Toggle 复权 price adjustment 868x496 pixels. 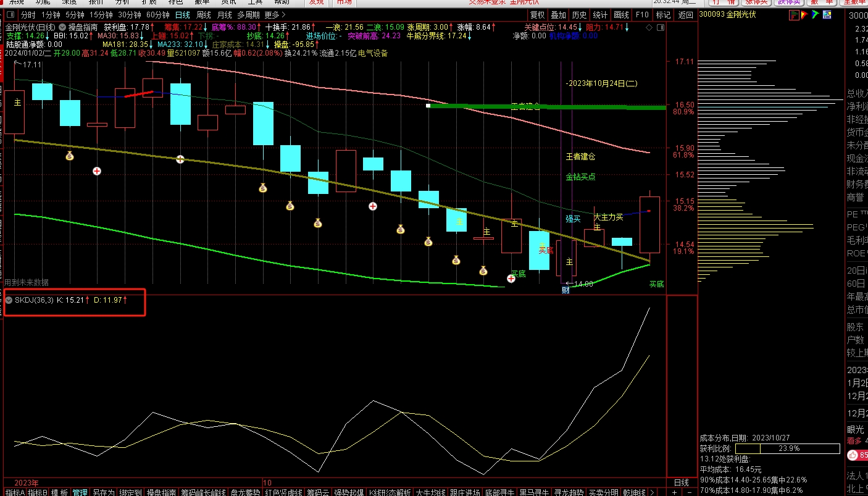(x=538, y=15)
